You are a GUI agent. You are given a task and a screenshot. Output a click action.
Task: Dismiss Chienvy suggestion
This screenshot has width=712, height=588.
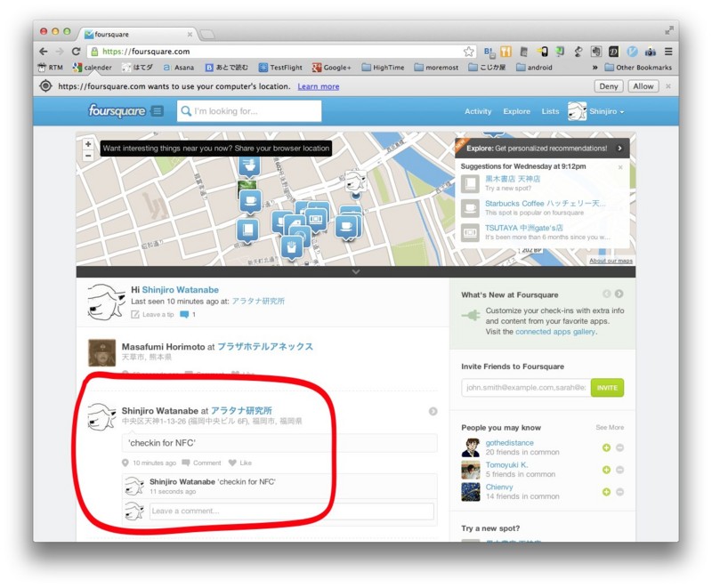[619, 492]
